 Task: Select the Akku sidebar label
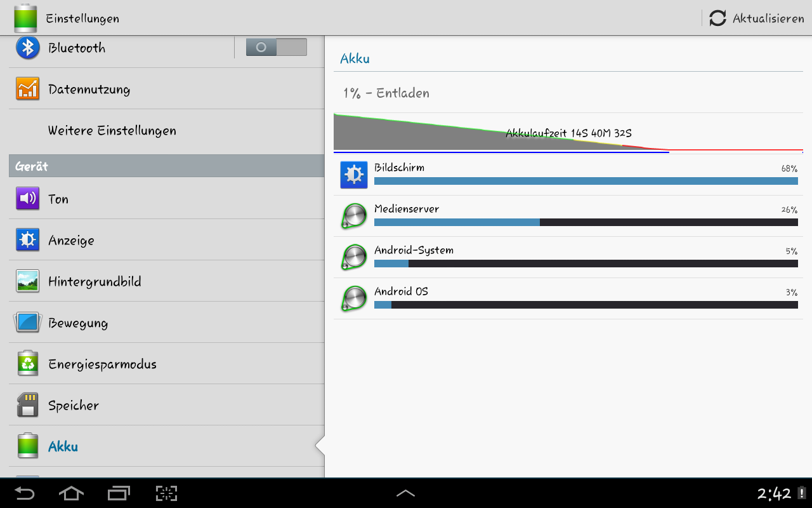tap(63, 446)
